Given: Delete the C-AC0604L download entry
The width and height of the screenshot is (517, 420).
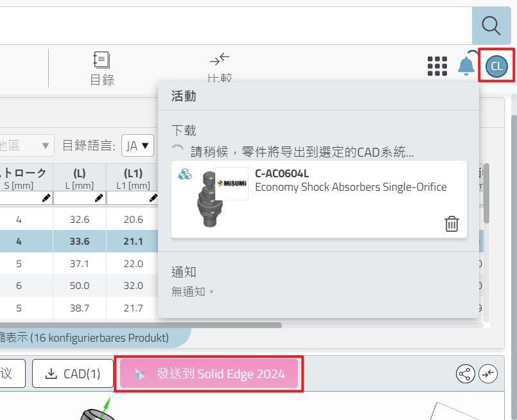Looking at the screenshot, I should (x=451, y=224).
